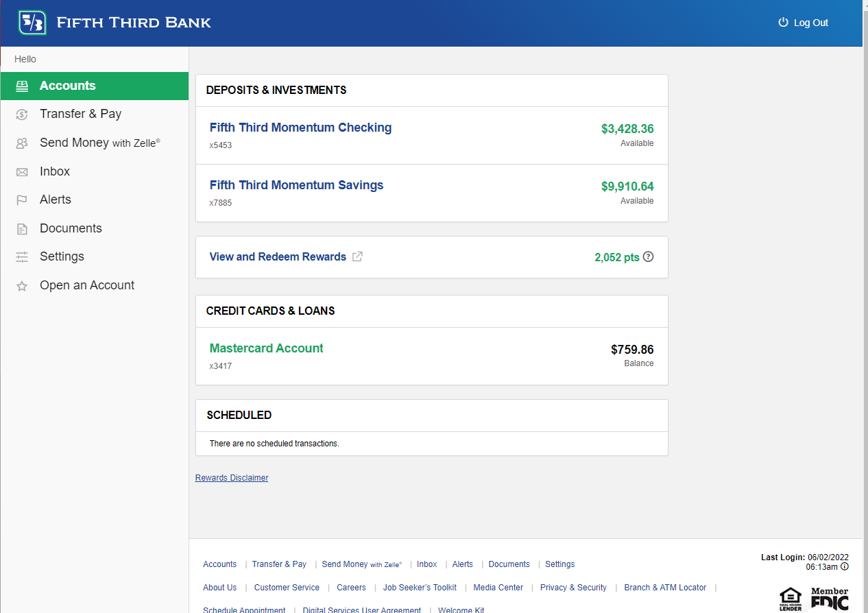This screenshot has width=868, height=613.
Task: Open Accounts in the sidebar menu
Action: (x=94, y=86)
